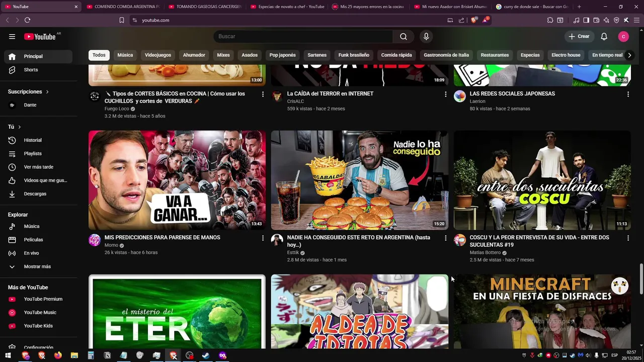
Task: Open Steam from the Windows taskbar
Action: click(x=206, y=355)
